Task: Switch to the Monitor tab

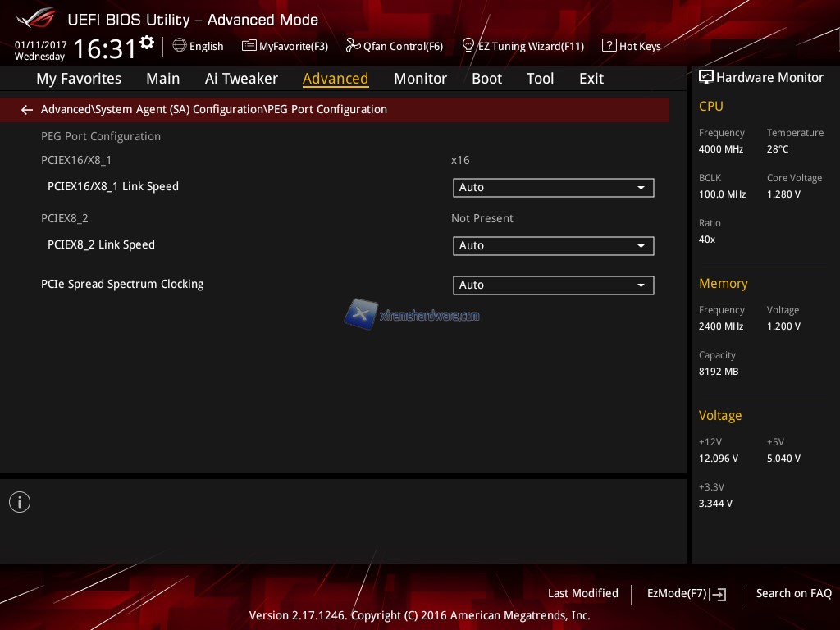Action: (420, 79)
